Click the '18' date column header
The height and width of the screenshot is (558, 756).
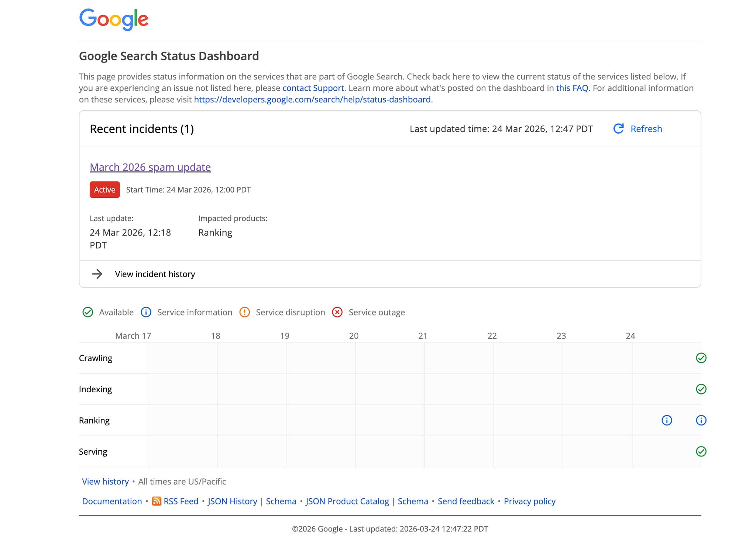[215, 336]
